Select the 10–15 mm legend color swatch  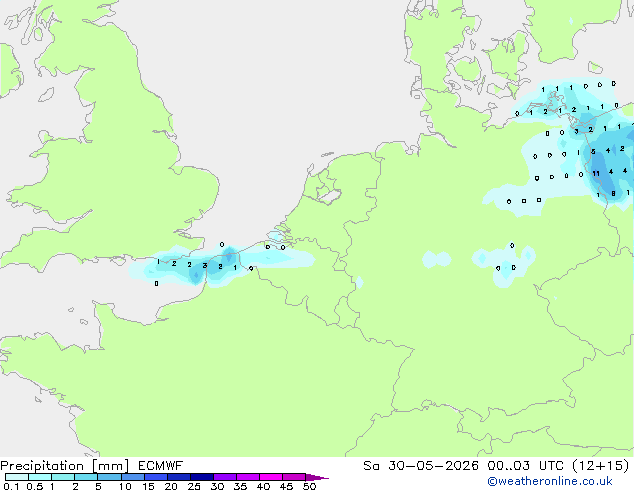(x=132, y=477)
